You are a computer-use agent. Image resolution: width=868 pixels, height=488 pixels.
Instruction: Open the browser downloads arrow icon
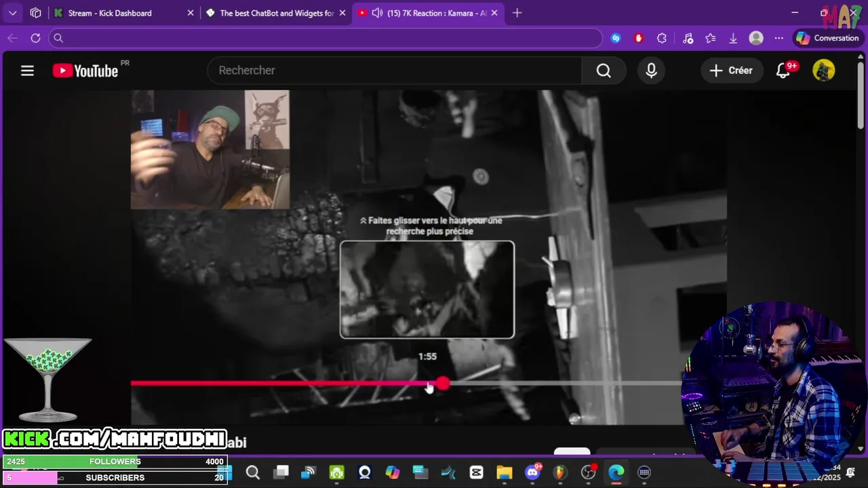pyautogui.click(x=733, y=39)
